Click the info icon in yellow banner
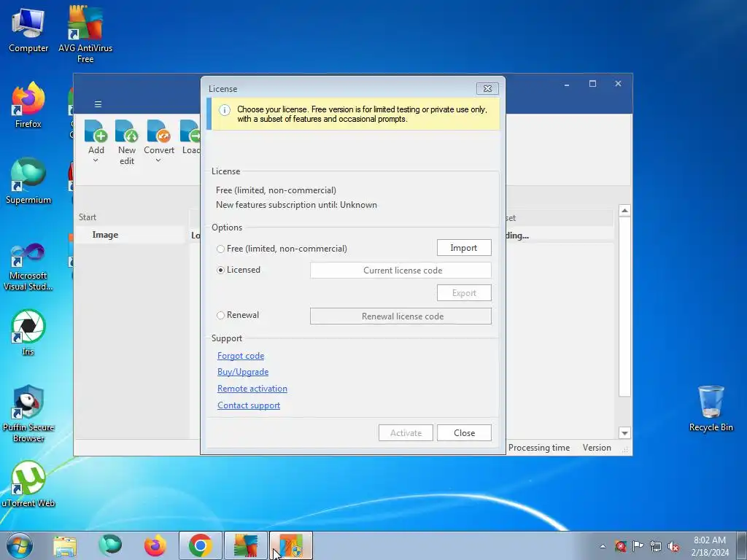Screen dimensions: 747x560 224,110
